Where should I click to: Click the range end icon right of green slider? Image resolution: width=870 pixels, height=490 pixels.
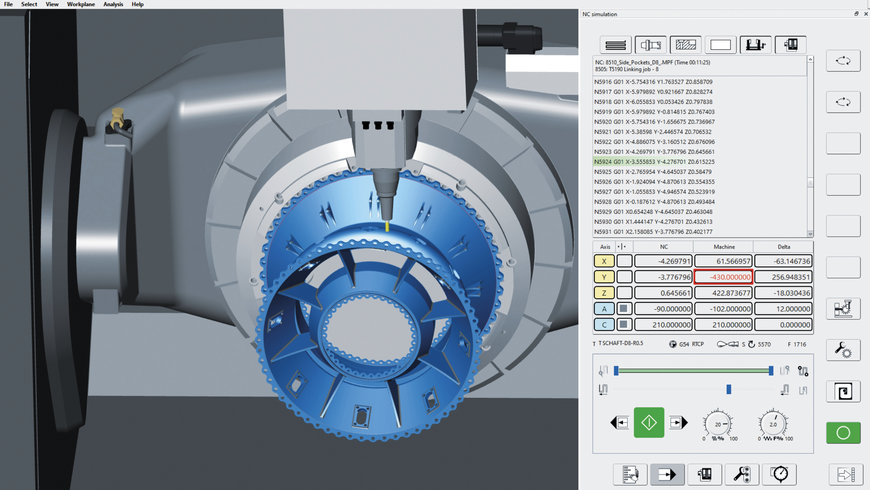(x=785, y=371)
